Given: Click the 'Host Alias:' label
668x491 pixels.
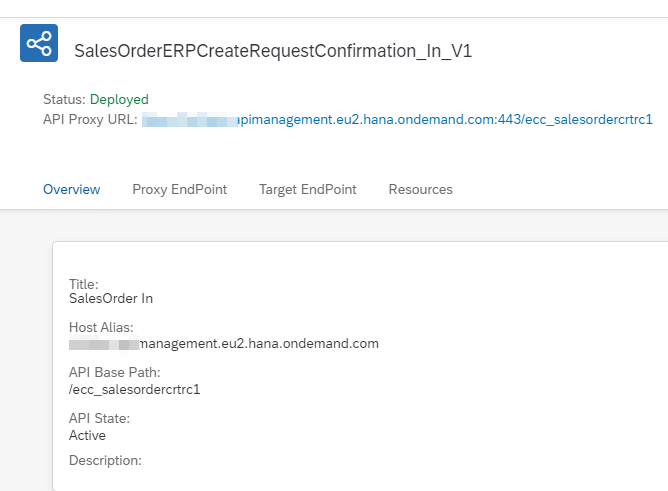Looking at the screenshot, I should [101, 327].
